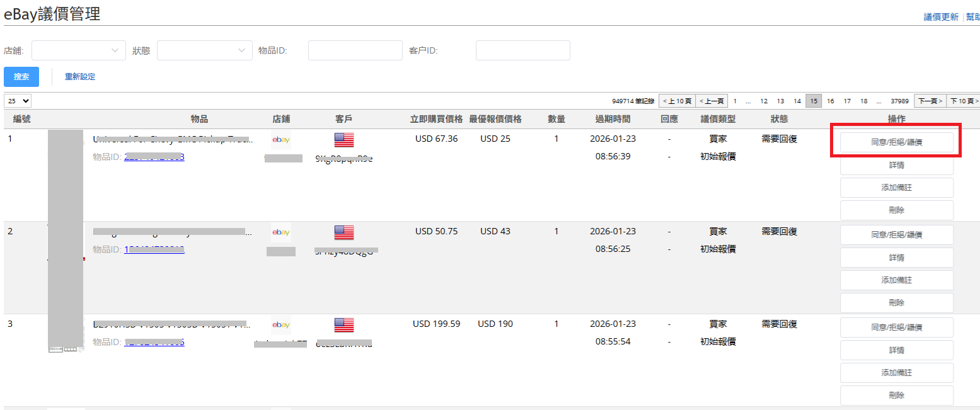The width and height of the screenshot is (980, 410).
Task: Click 添加備註 for row 3
Action: tap(896, 373)
